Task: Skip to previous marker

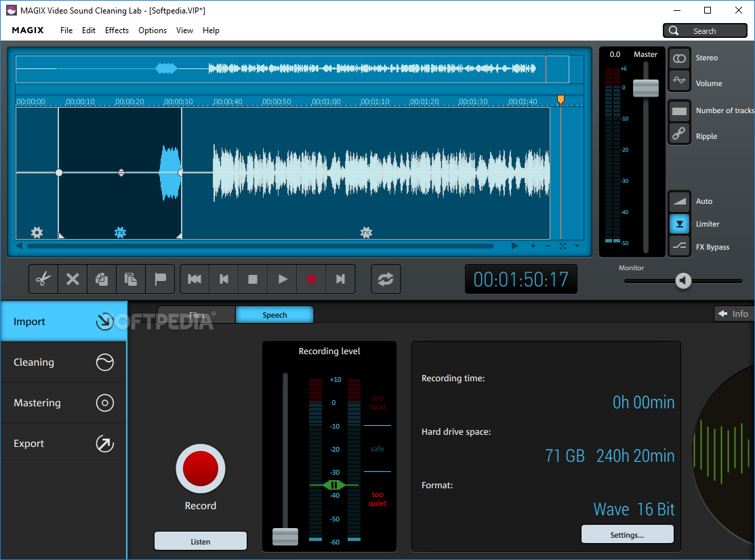Action: [x=224, y=279]
